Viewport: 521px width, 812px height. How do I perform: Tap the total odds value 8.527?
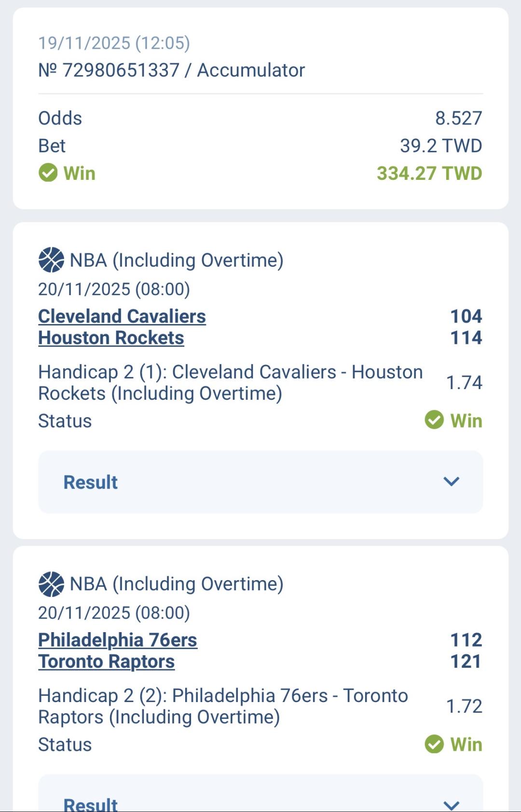(x=458, y=118)
